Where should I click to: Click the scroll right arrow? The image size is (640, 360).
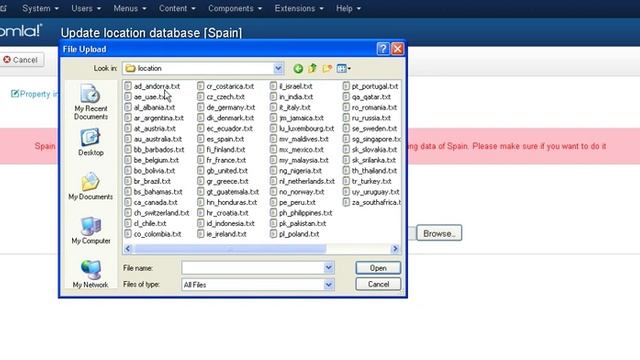[x=395, y=249]
